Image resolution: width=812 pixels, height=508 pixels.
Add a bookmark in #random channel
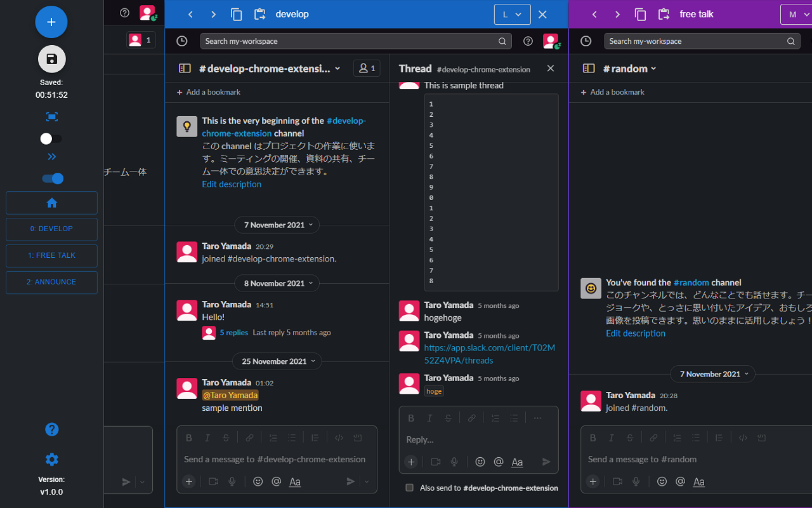pos(613,92)
